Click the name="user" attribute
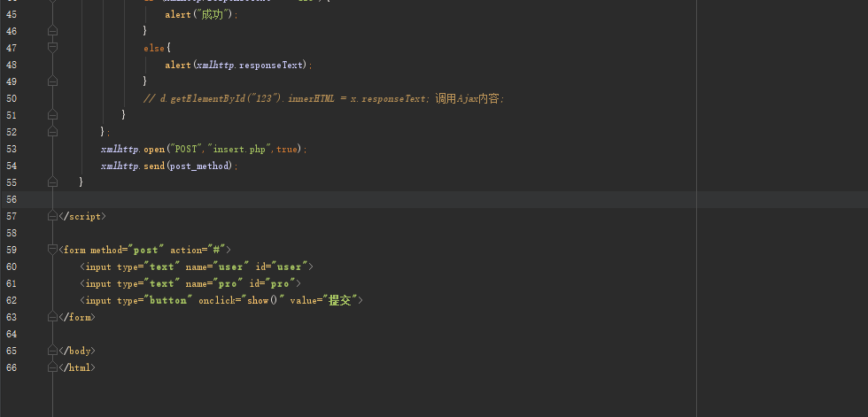 pos(217,266)
